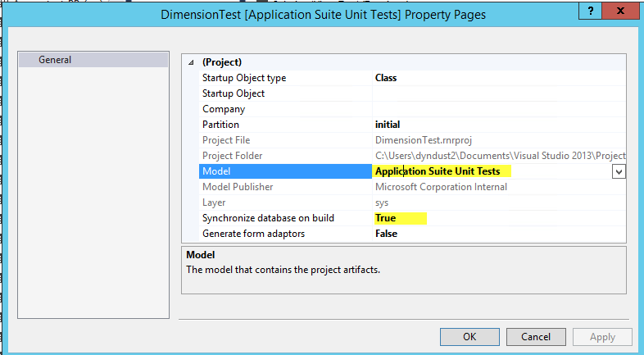Click the OK button
This screenshot has width=644, height=355.
tap(469, 336)
